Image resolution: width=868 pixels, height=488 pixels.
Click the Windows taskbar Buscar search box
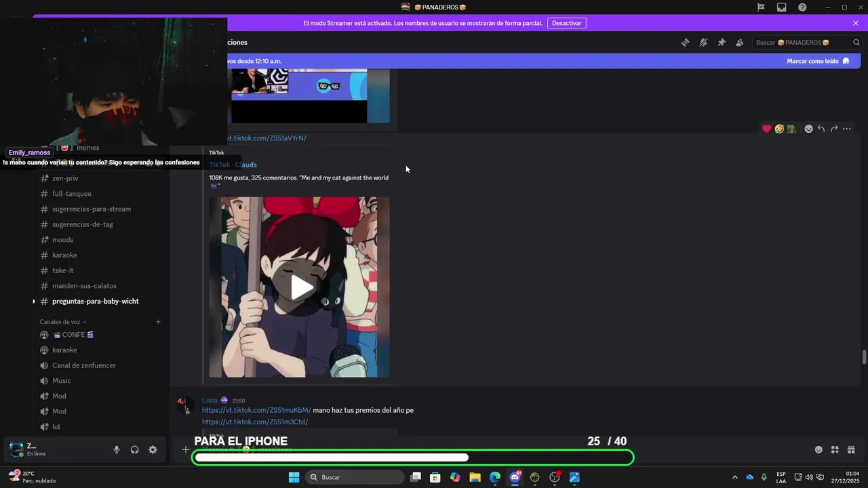pyautogui.click(x=355, y=477)
